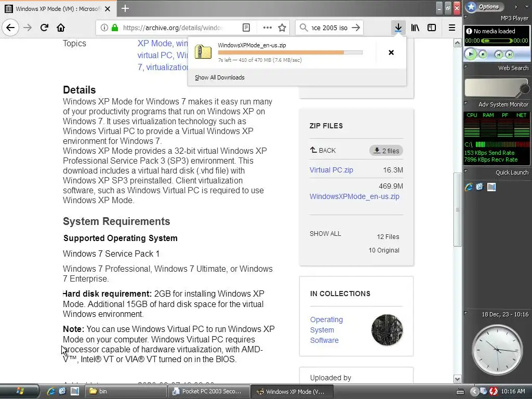This screenshot has width=532, height=399.
Task: Collapse the Web Search panel
Action: pos(466,67)
